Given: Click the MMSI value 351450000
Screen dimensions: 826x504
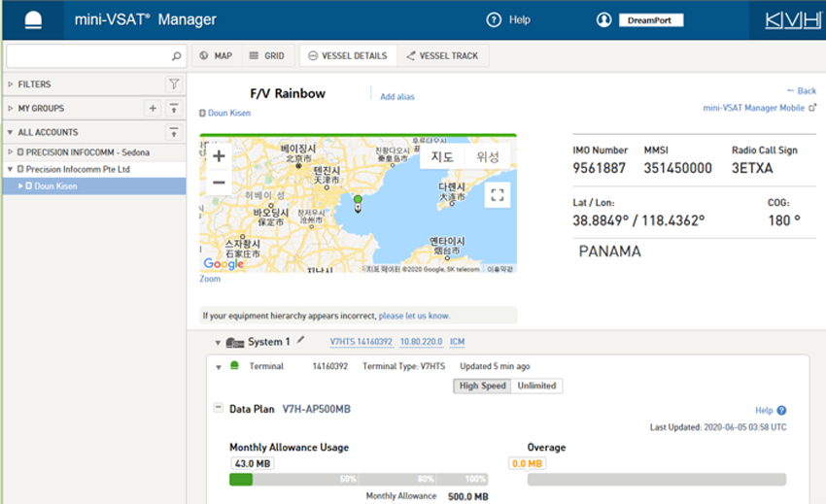Looking at the screenshot, I should click(677, 168).
